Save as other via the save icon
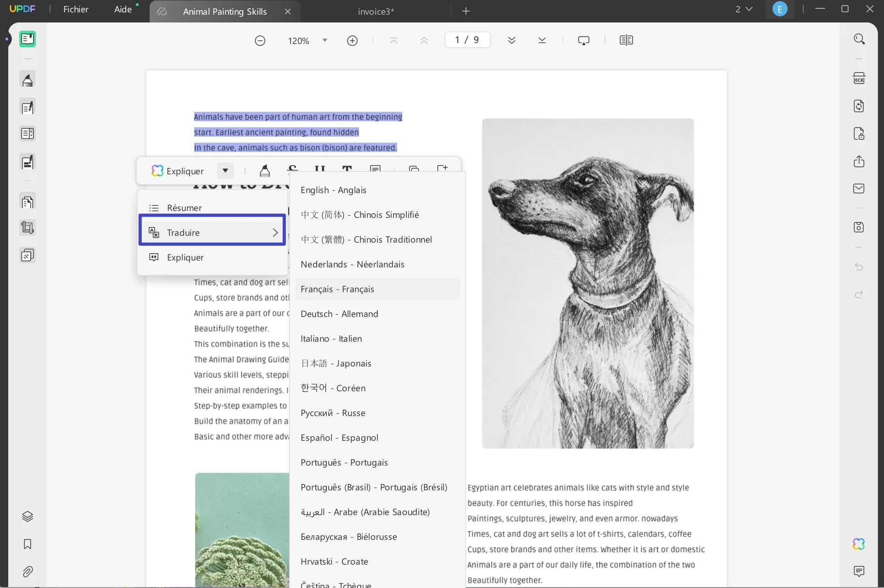The height and width of the screenshot is (588, 884). [x=859, y=227]
